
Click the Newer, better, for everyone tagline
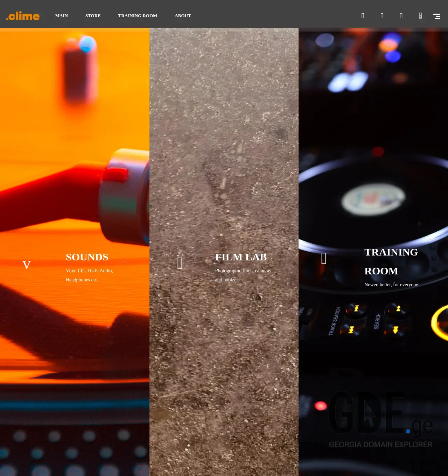[x=392, y=285]
